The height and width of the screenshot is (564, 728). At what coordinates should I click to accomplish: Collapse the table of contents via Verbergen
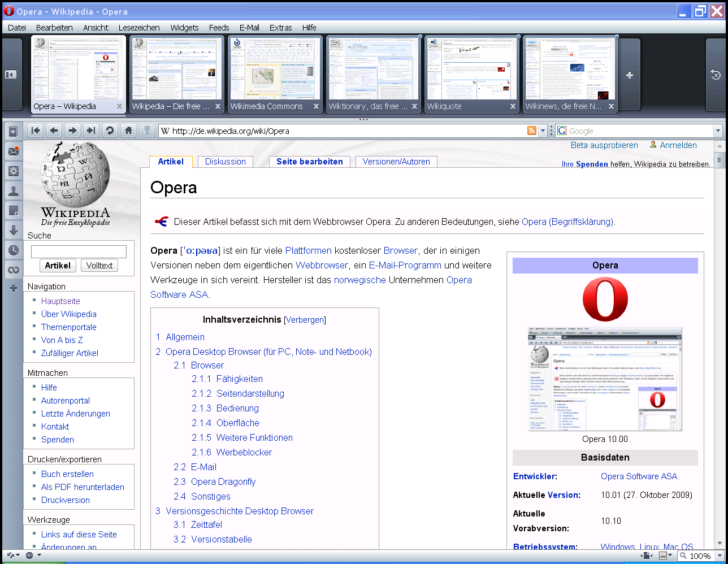click(x=305, y=320)
